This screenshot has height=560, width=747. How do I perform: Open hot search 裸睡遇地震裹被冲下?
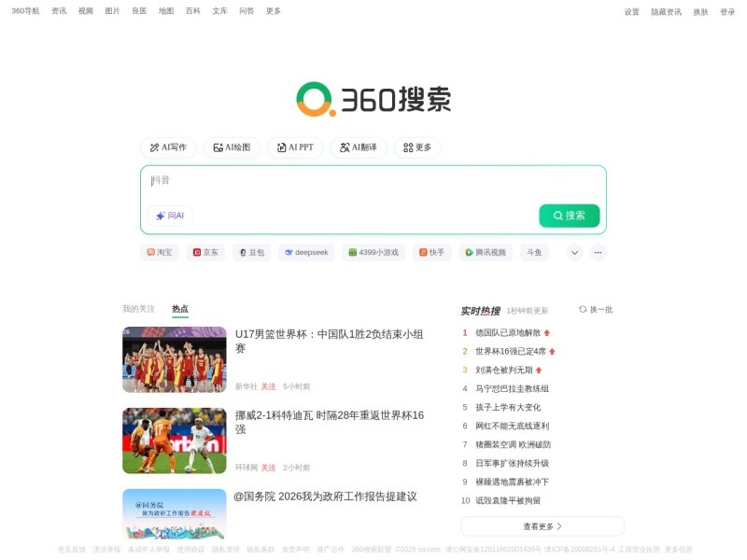coord(512,482)
